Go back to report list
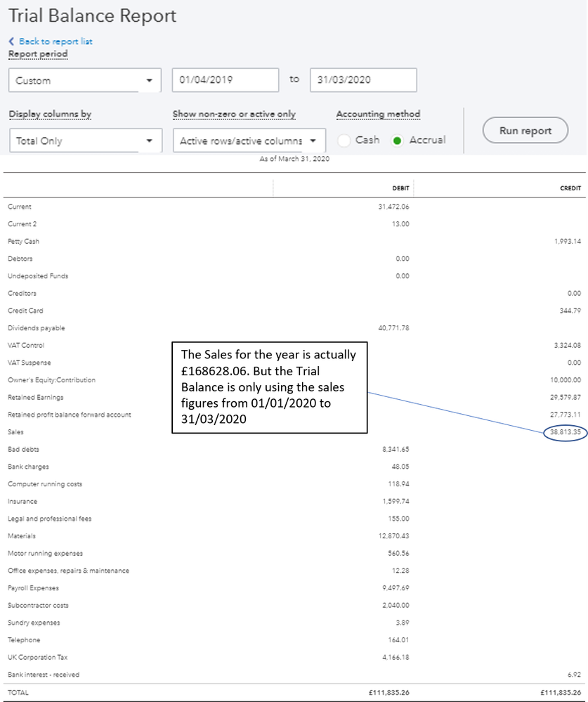The image size is (588, 702). pos(55,41)
